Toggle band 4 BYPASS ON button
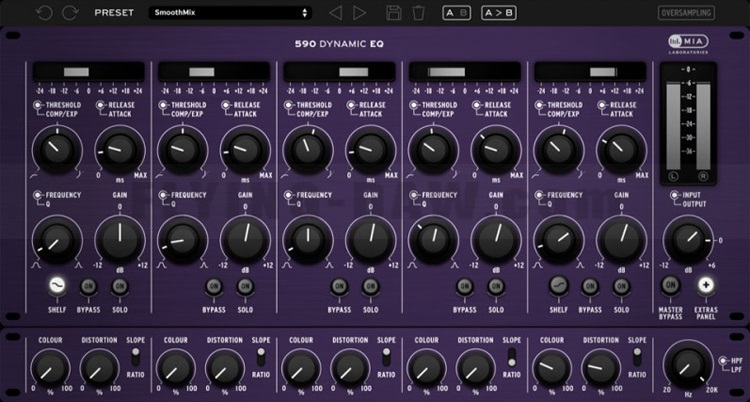The image size is (750, 402). pyautogui.click(x=464, y=287)
